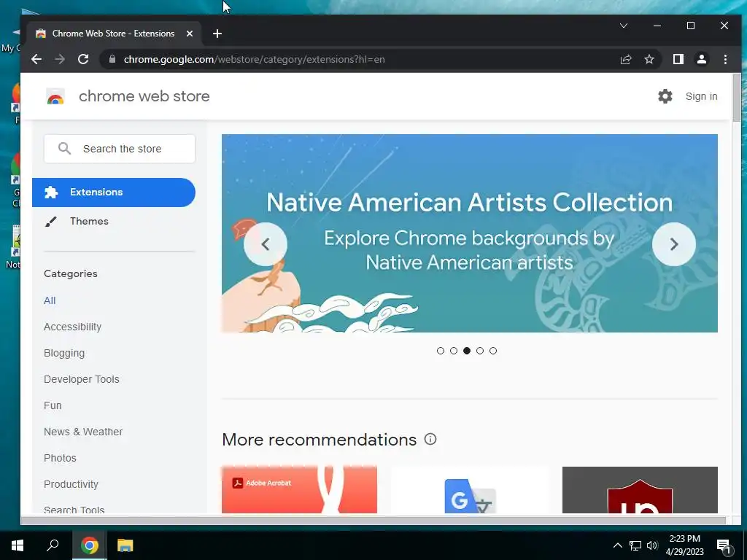Select the fourth carousel dot
Screen dimensions: 747x560
(480, 351)
